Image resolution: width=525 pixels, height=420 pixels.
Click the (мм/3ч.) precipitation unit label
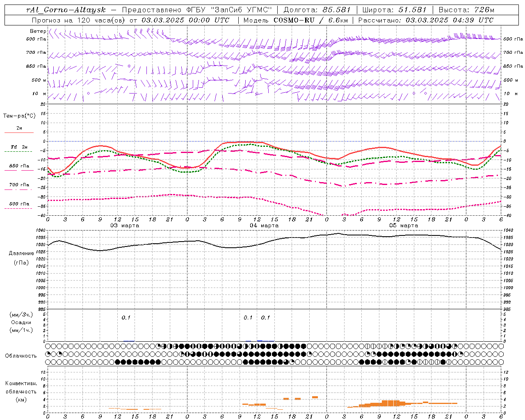[x=21, y=315]
